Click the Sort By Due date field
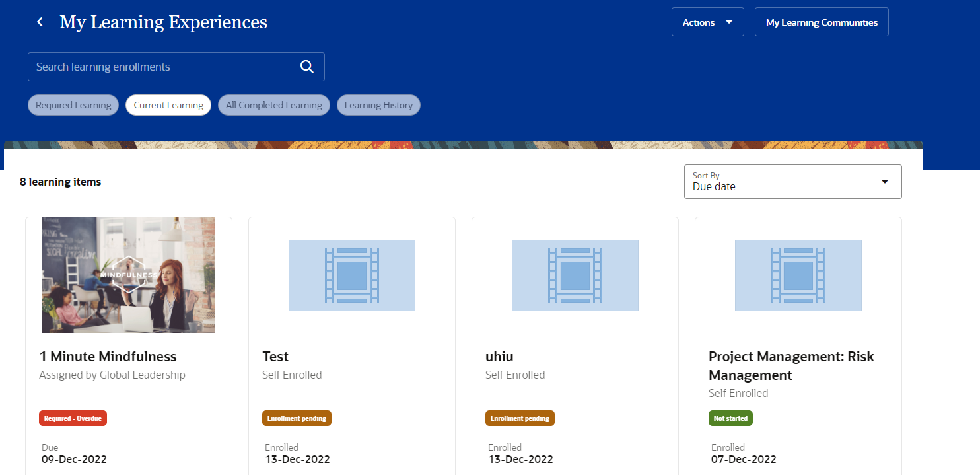Viewport: 980px width, 475px height. (792, 182)
